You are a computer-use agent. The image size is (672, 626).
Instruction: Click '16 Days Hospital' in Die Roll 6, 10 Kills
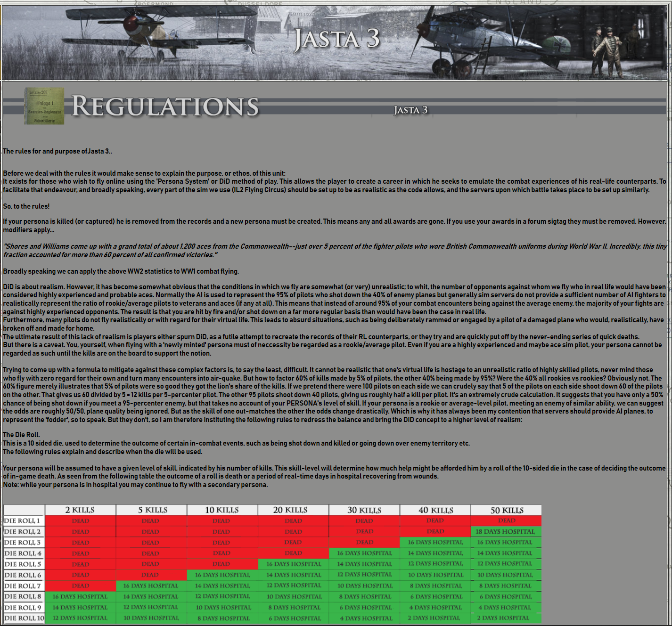tap(222, 575)
